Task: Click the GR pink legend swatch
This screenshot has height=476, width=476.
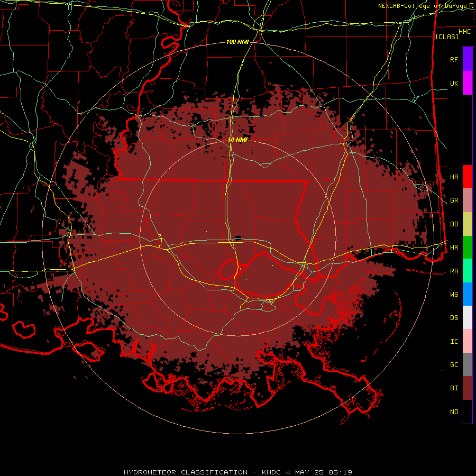Action: pos(467,200)
